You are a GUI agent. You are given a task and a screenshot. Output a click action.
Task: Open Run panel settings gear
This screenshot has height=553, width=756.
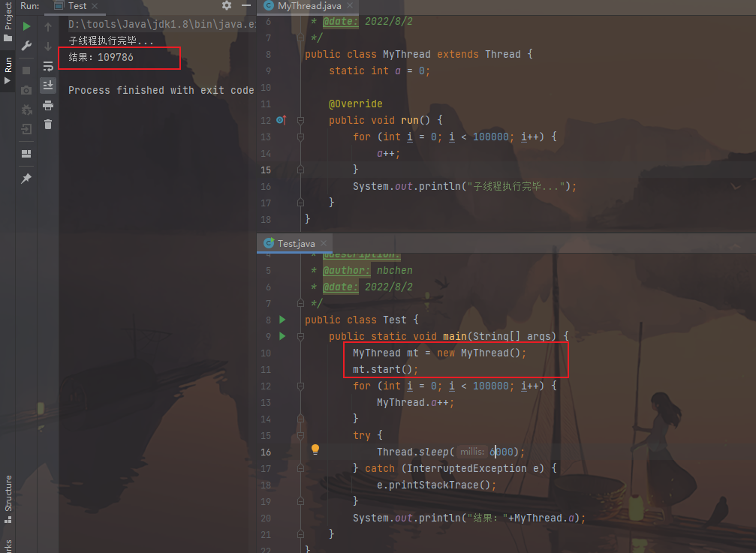[x=227, y=6]
